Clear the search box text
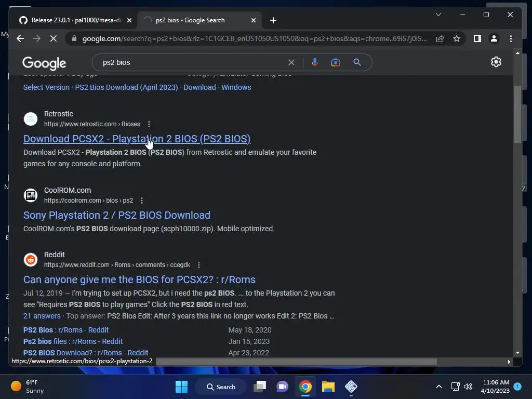 pyautogui.click(x=291, y=62)
